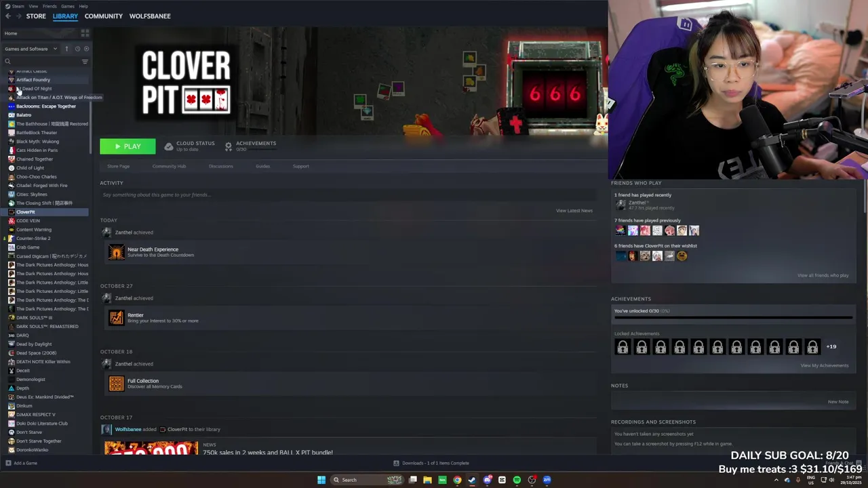
Task: Expand the +19 more locked achievements
Action: point(831,346)
